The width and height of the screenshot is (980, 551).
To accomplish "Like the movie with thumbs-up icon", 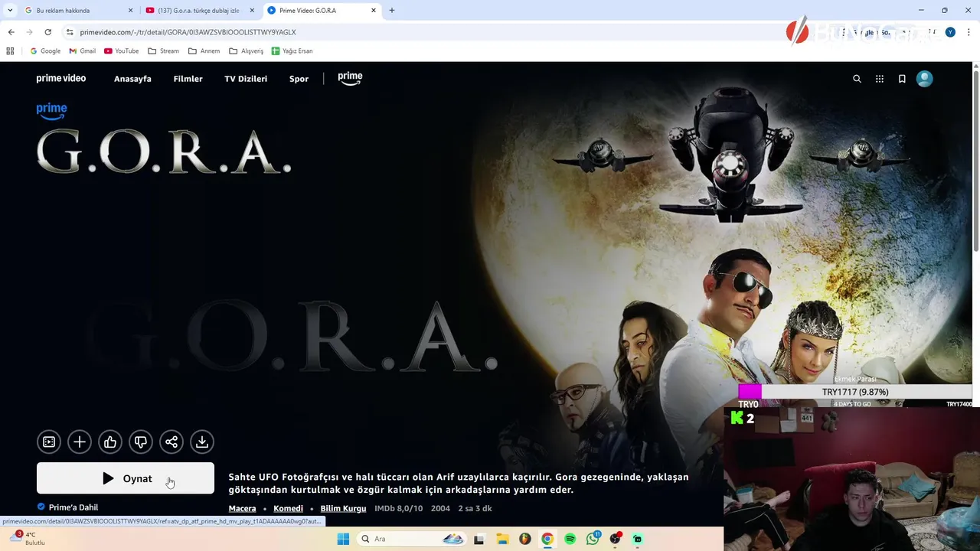I will 110,442.
